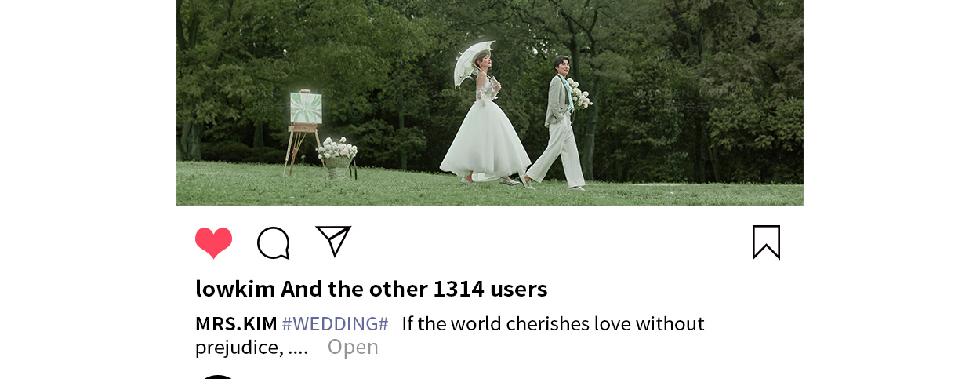Share the post with the paper plane icon
980x379 pixels.
[x=333, y=241]
